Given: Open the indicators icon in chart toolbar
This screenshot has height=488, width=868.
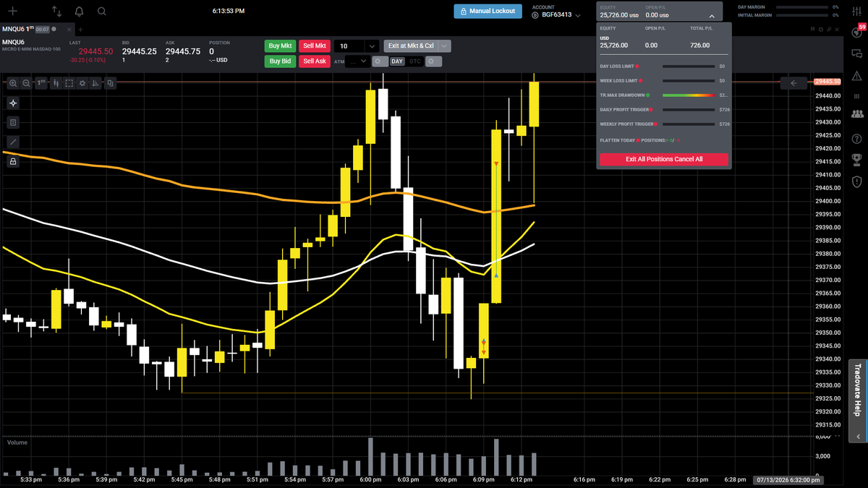Looking at the screenshot, I should [96, 83].
